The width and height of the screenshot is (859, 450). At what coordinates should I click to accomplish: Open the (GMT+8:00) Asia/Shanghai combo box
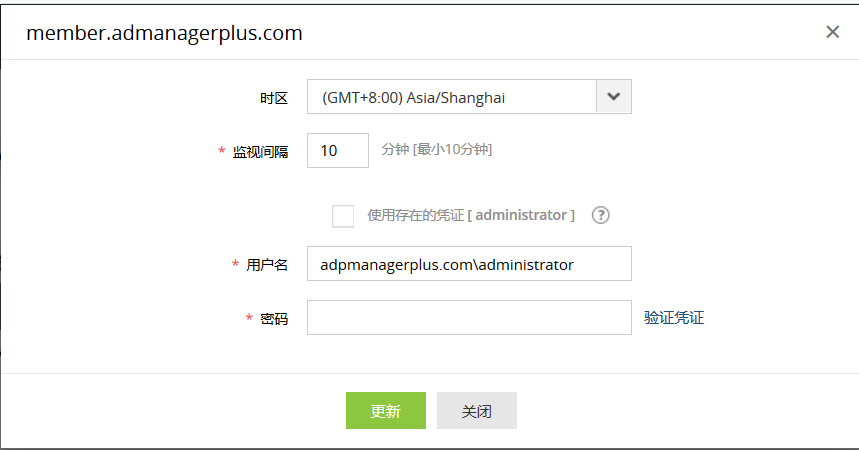pyautogui.click(x=452, y=97)
